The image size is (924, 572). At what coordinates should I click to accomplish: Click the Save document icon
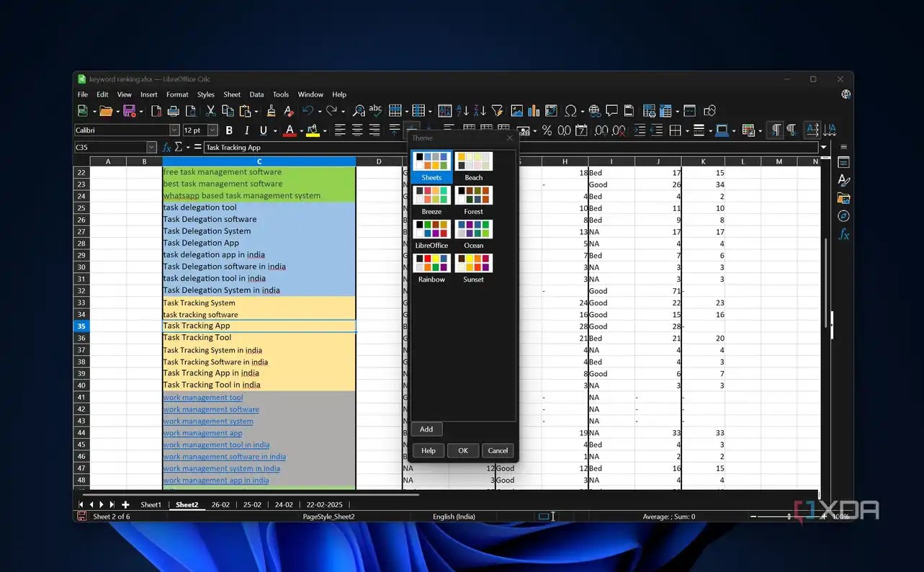tap(130, 111)
